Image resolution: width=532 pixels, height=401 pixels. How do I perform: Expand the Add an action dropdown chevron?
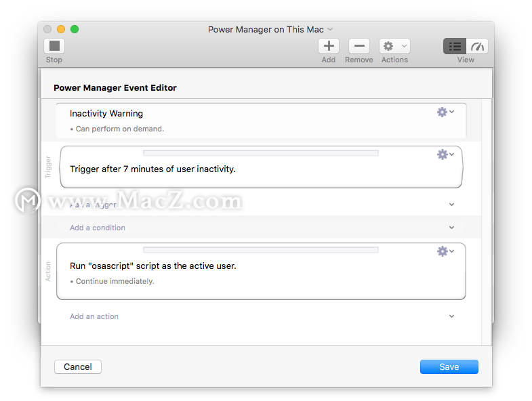click(x=451, y=316)
